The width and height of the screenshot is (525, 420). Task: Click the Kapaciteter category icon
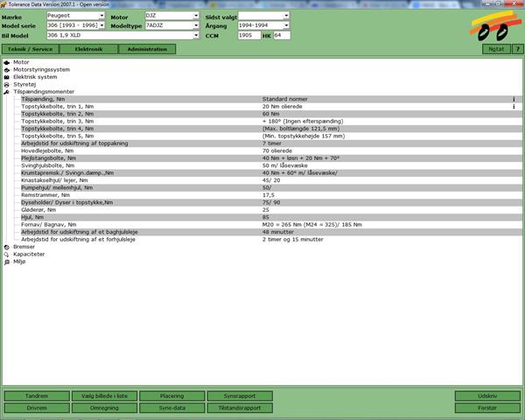7,254
